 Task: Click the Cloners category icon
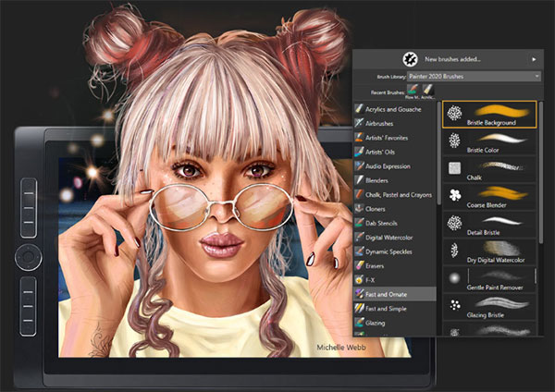point(359,209)
